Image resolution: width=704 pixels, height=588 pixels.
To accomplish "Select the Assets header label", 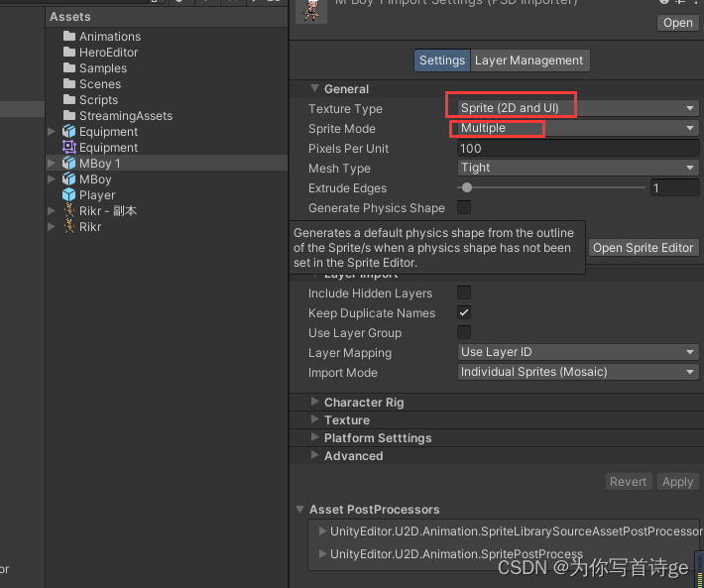I will [x=70, y=17].
